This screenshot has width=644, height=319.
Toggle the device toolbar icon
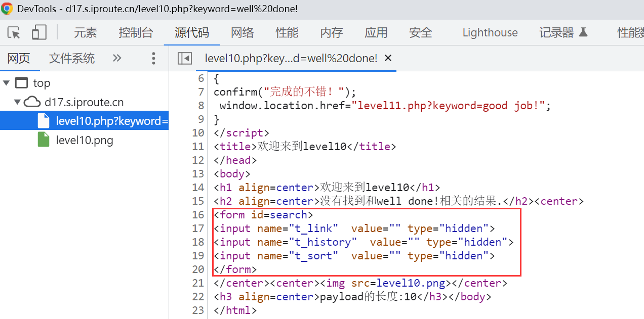(39, 33)
